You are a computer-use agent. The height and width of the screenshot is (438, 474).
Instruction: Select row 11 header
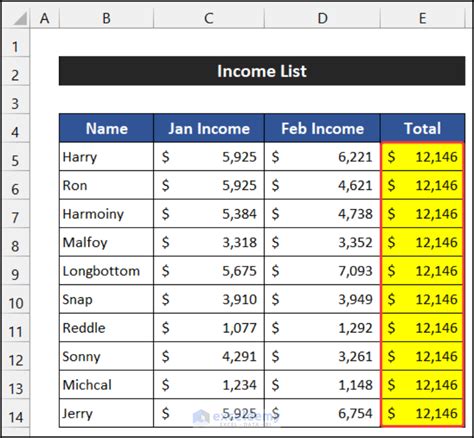[x=15, y=328]
